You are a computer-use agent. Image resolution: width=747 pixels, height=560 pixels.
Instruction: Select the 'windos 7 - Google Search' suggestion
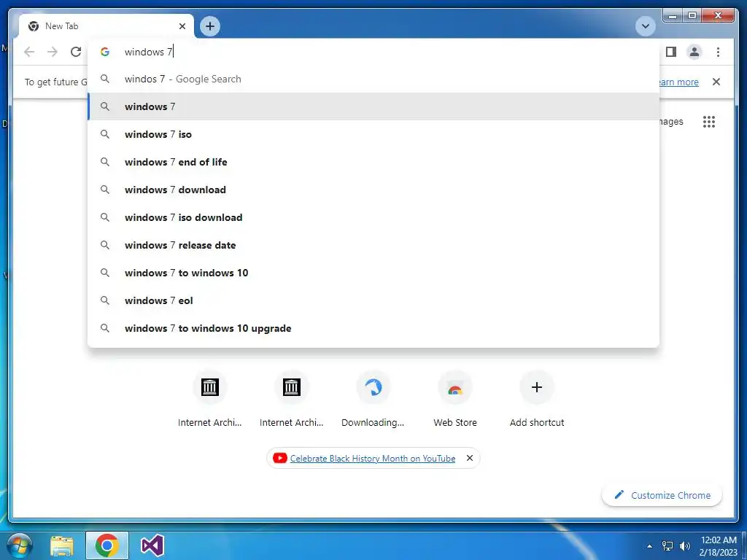[x=373, y=79]
